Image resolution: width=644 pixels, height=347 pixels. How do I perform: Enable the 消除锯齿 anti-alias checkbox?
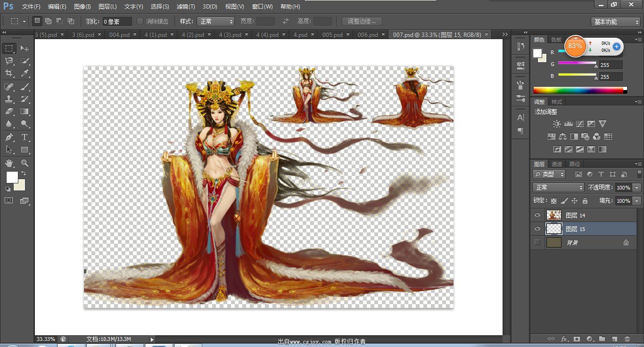140,21
